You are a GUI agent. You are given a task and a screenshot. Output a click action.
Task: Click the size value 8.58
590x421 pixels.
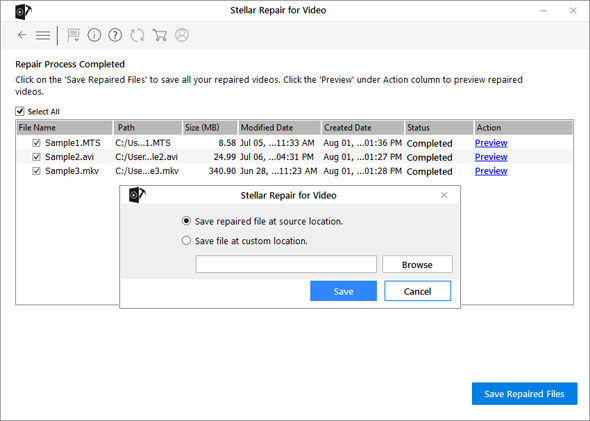pyautogui.click(x=227, y=143)
